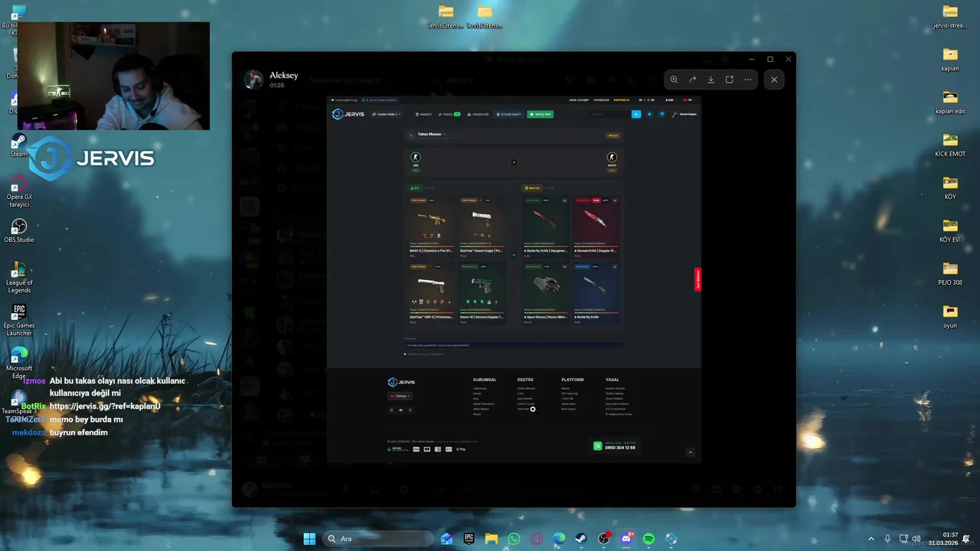
Task: Zoom the image in the Discord viewer
Action: pos(674,80)
